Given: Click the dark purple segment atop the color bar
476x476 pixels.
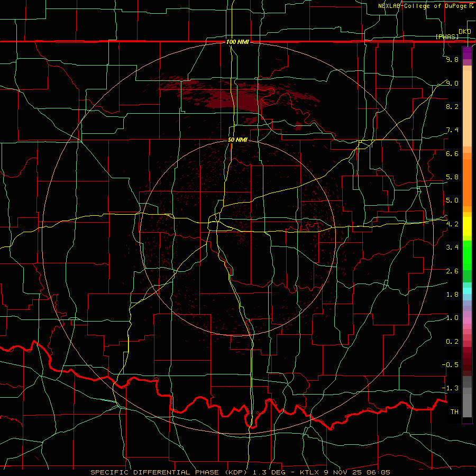Looking at the screenshot, I should 467,53.
